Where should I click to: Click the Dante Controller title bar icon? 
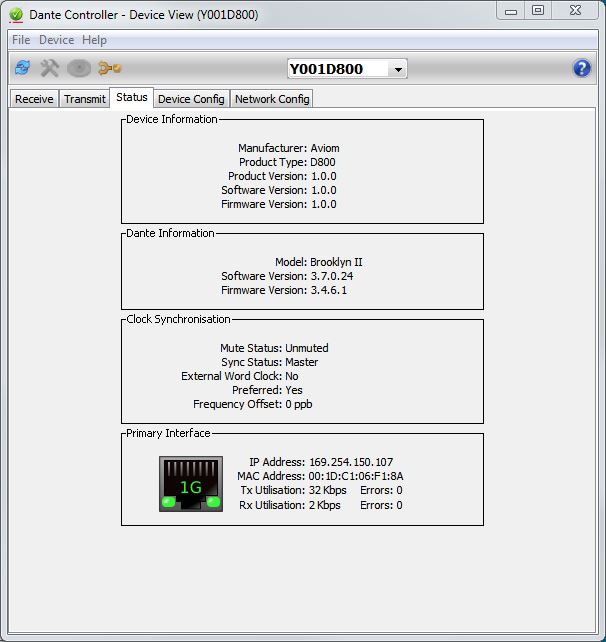tap(15, 14)
